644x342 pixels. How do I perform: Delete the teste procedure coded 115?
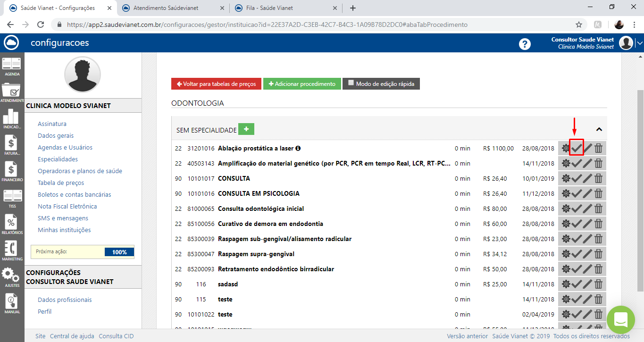pos(598,300)
